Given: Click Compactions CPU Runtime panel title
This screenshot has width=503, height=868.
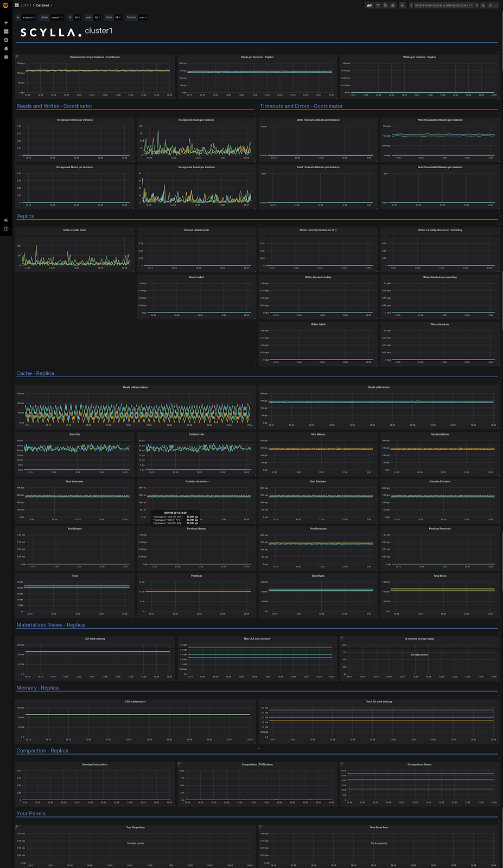Looking at the screenshot, I should tap(257, 765).
